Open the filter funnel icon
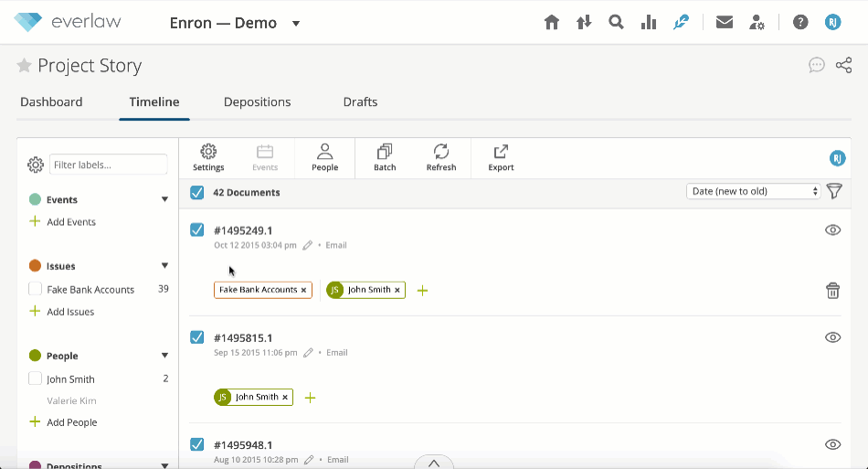The height and width of the screenshot is (469, 868). [834, 191]
